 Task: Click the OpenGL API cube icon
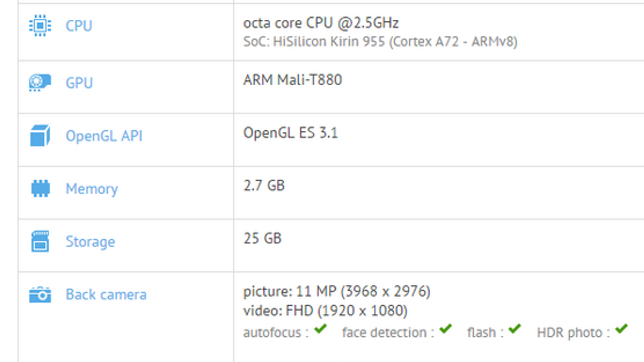pyautogui.click(x=40, y=136)
